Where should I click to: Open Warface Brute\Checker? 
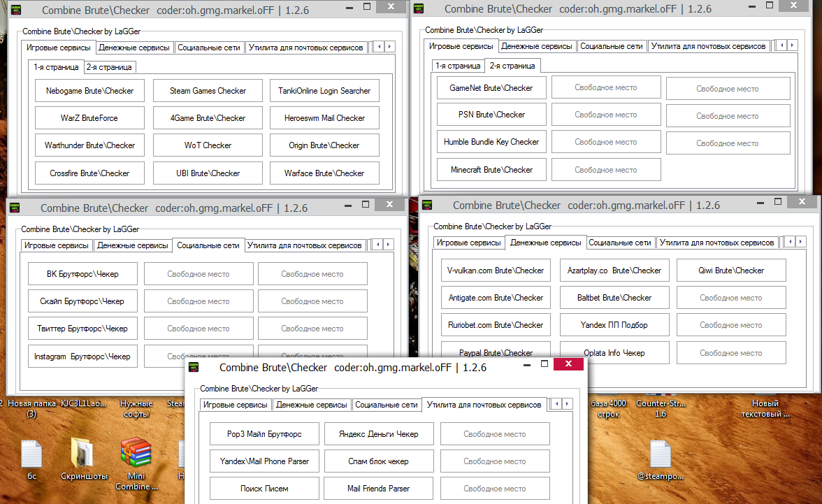pos(324,173)
